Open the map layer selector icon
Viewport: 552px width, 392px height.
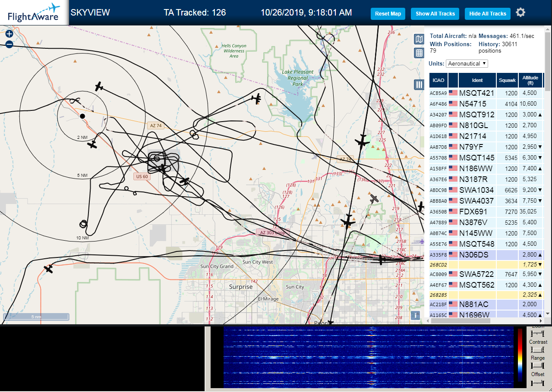click(x=419, y=40)
